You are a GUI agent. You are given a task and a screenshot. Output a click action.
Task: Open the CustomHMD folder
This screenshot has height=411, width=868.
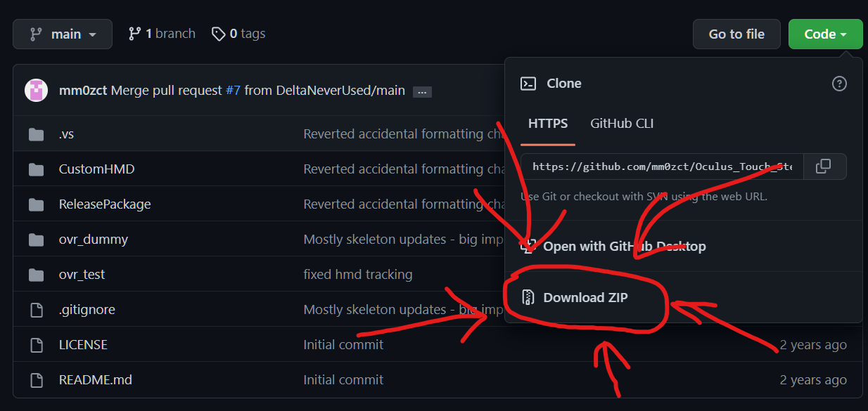pos(96,169)
